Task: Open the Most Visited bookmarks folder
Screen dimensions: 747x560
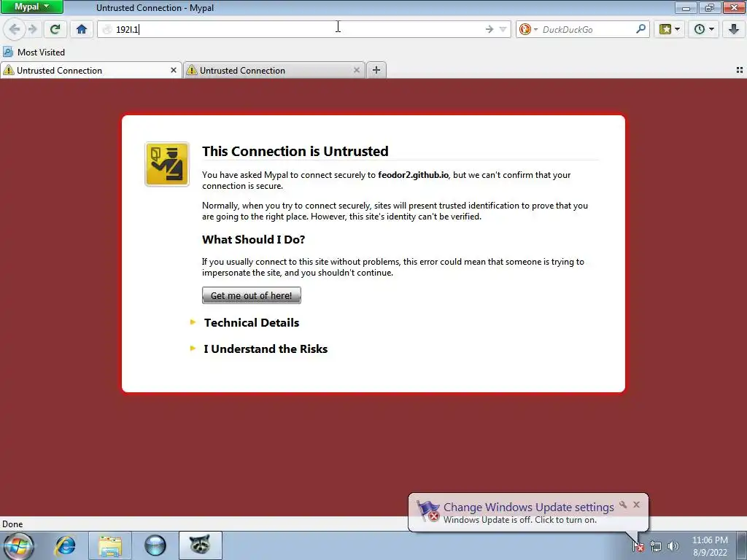Action: 34,52
